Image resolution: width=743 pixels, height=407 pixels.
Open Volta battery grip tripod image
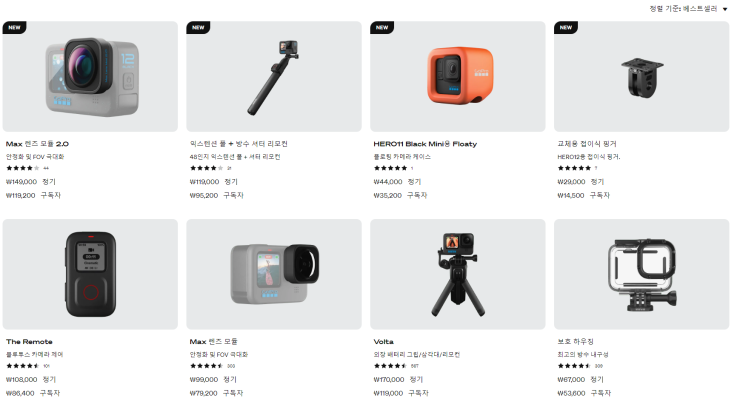point(458,274)
